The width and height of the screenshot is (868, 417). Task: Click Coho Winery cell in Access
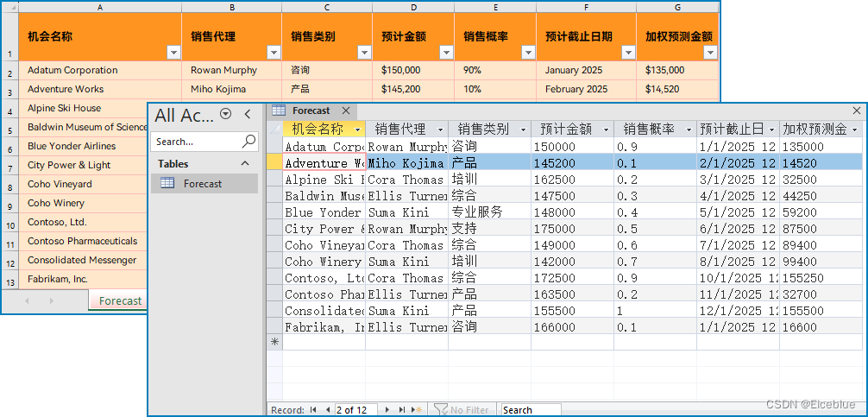(324, 262)
